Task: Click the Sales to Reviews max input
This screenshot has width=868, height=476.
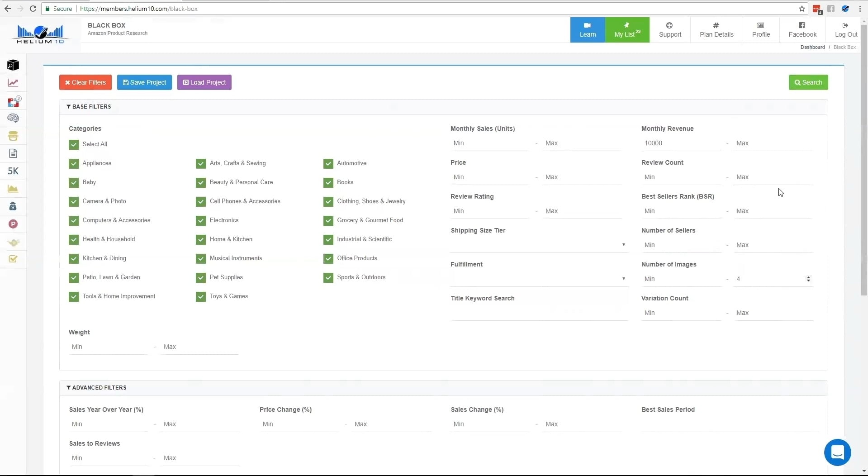Action: click(x=200, y=458)
